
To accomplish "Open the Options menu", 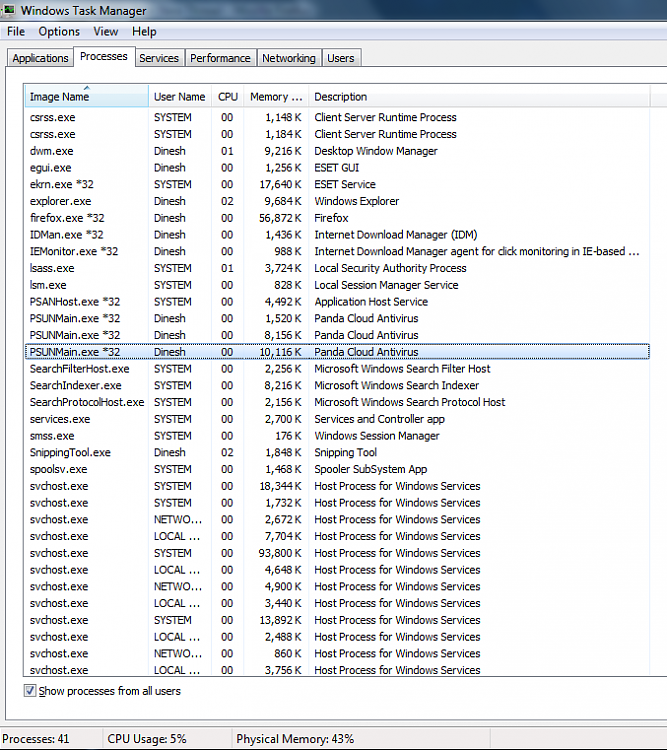I will (x=59, y=32).
